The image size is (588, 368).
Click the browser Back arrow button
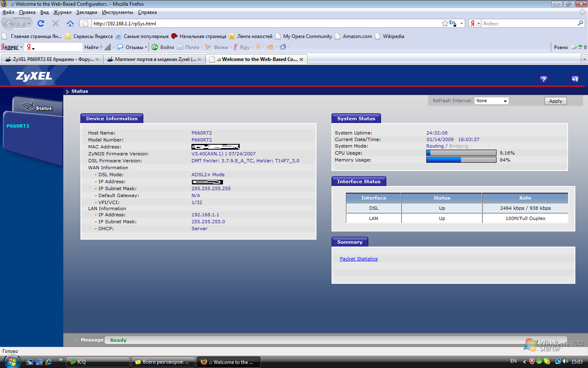pyautogui.click(x=9, y=23)
